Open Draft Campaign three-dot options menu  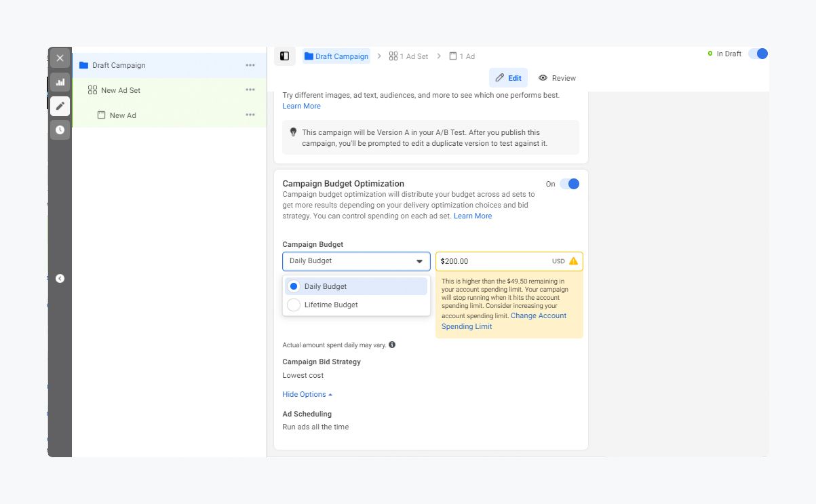click(250, 65)
